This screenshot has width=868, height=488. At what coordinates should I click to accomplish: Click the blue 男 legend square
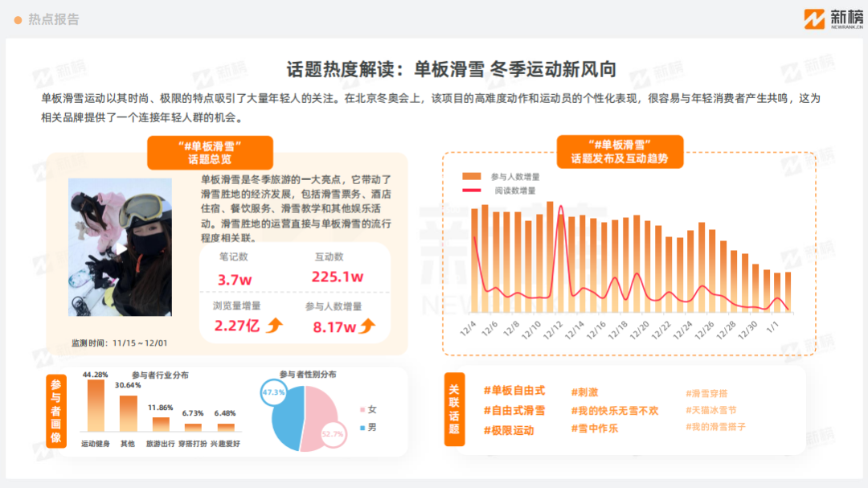[x=361, y=427]
